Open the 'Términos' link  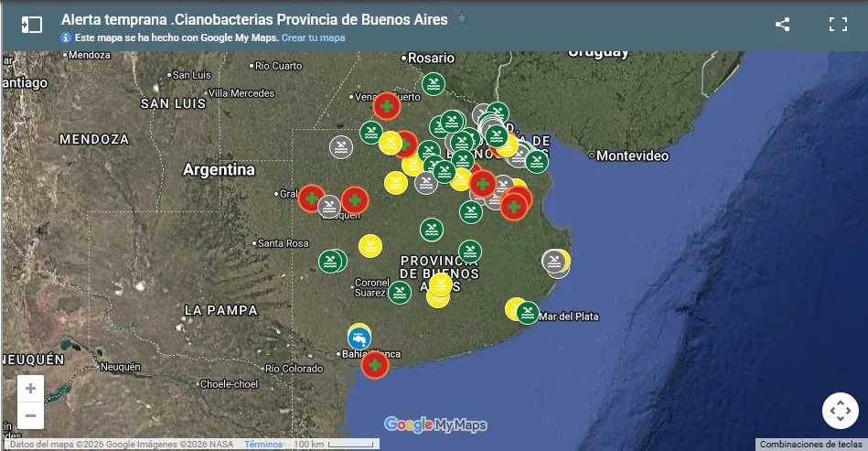tap(263, 444)
